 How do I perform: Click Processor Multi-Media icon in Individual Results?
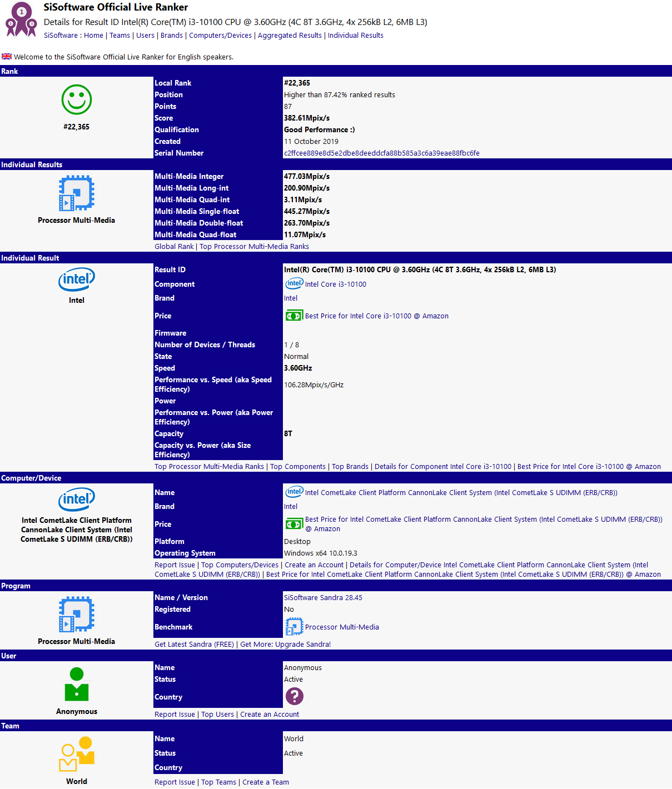77,193
